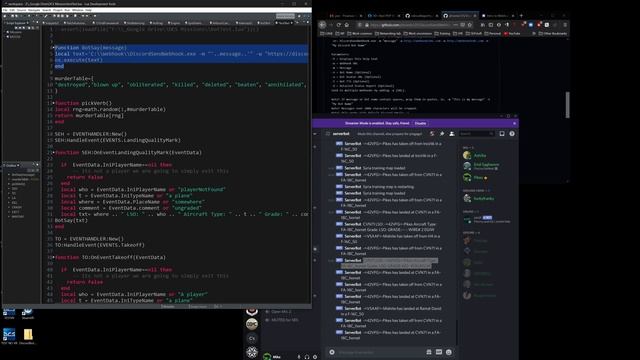The width and height of the screenshot is (640, 360).
Task: Open the Discord emoji picker
Action: coord(449,352)
